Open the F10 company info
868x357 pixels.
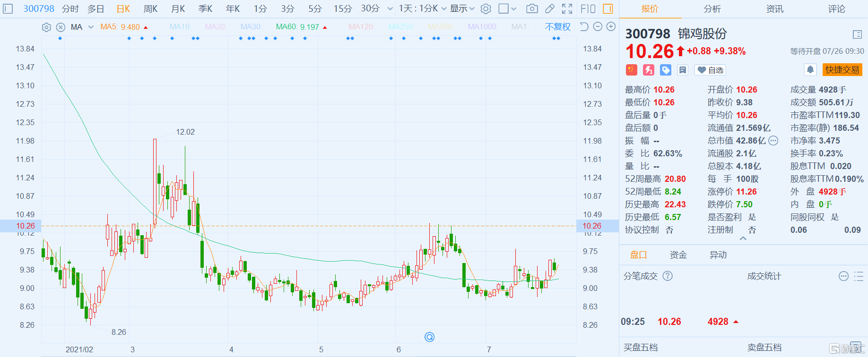coord(588,8)
